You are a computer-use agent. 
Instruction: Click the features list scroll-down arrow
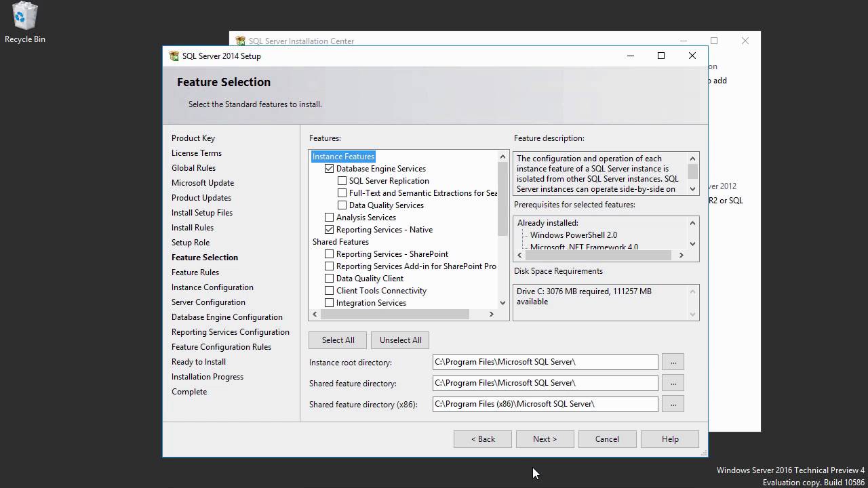click(x=502, y=303)
